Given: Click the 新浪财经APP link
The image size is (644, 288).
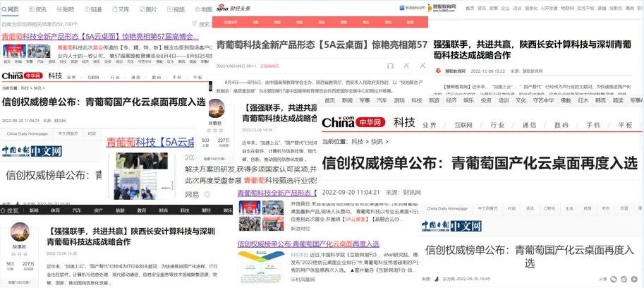Looking at the screenshot, I should tap(413, 8).
